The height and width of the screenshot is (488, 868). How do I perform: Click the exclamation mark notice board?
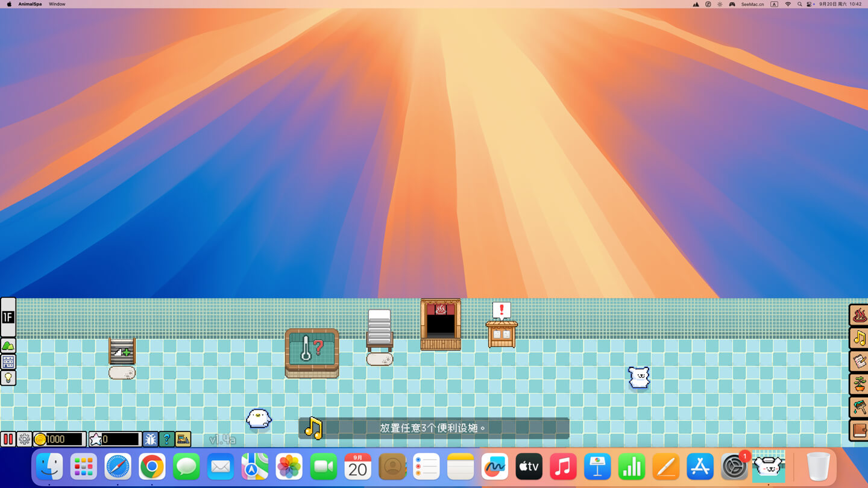tap(502, 326)
